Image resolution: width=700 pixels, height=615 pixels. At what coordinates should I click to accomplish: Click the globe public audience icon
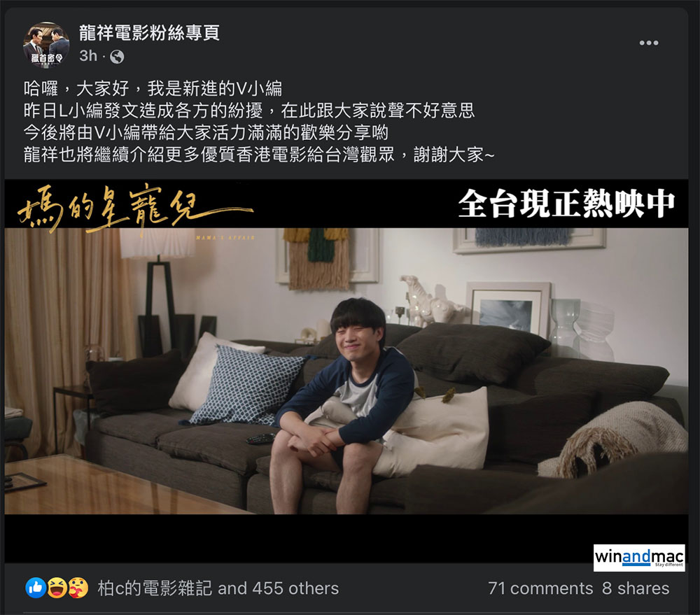pos(117,57)
